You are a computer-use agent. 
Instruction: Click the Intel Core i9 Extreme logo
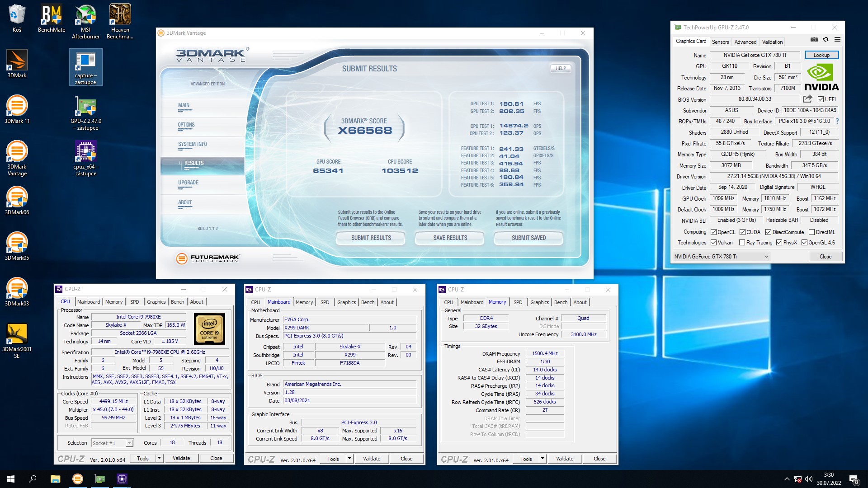point(209,329)
